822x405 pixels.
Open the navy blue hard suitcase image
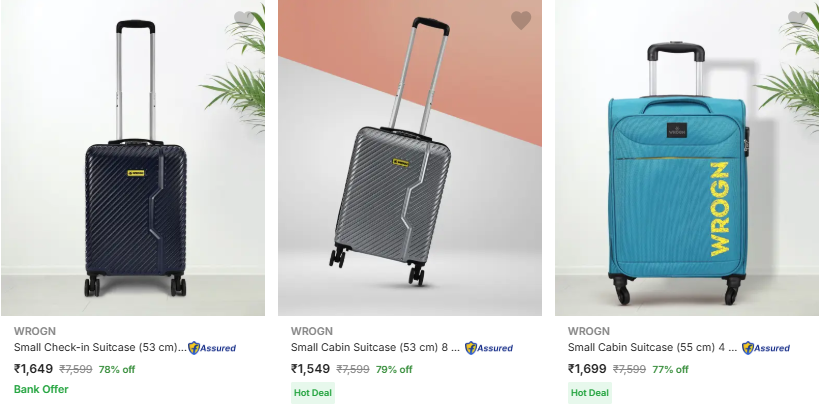pos(133,158)
